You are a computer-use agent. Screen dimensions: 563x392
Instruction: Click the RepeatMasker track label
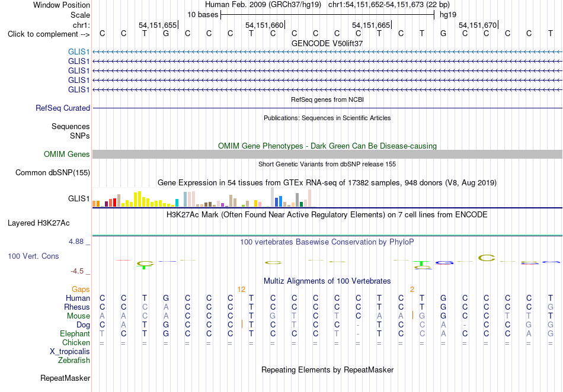coord(65,378)
